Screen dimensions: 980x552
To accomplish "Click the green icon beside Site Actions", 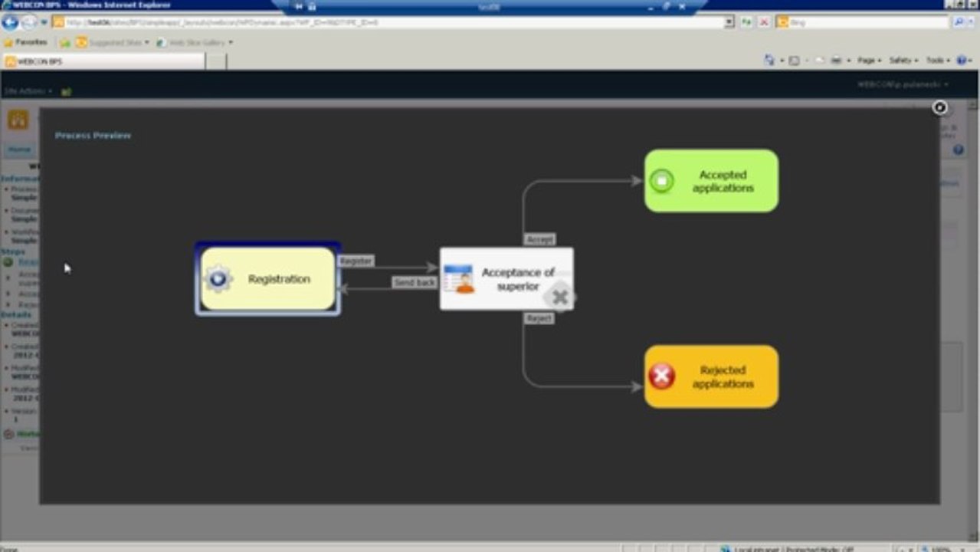I will click(x=66, y=91).
